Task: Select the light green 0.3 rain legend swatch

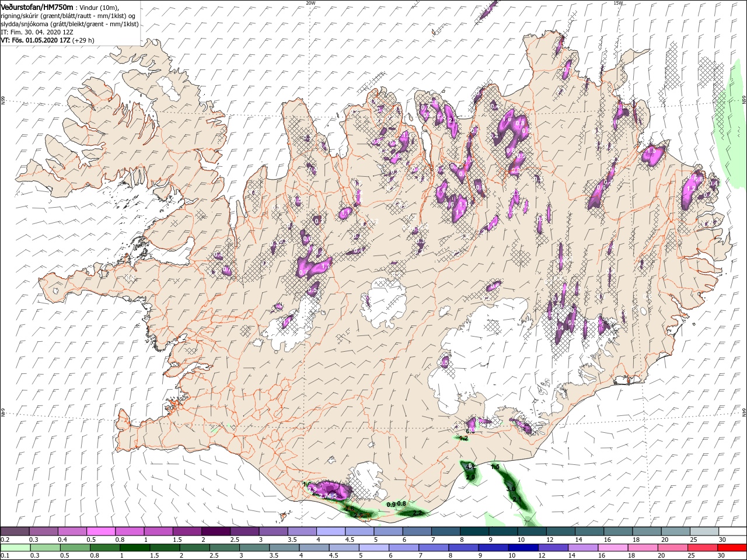Action: (44, 548)
